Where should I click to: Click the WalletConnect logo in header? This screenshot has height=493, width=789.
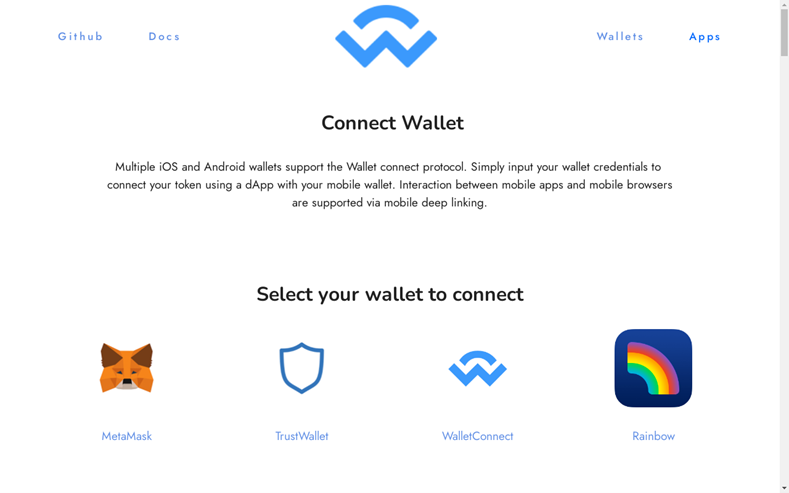coord(386,36)
